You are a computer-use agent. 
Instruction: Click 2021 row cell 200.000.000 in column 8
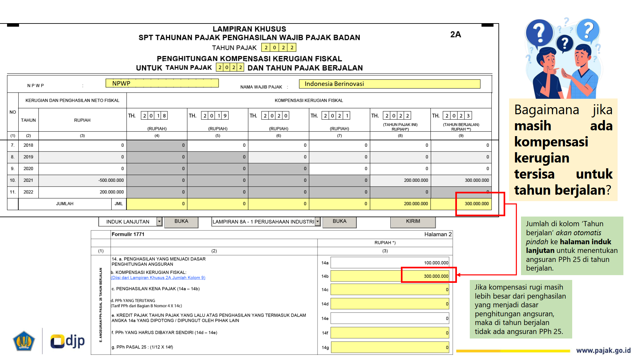tap(400, 181)
